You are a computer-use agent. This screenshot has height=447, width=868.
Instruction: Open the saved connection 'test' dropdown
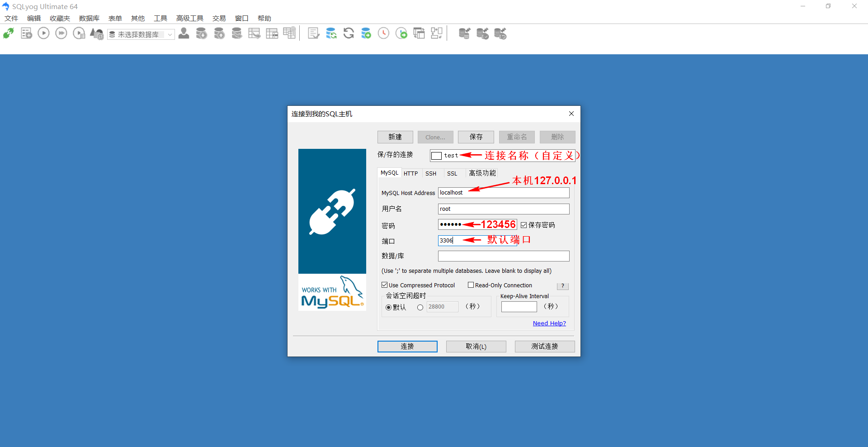(x=502, y=156)
